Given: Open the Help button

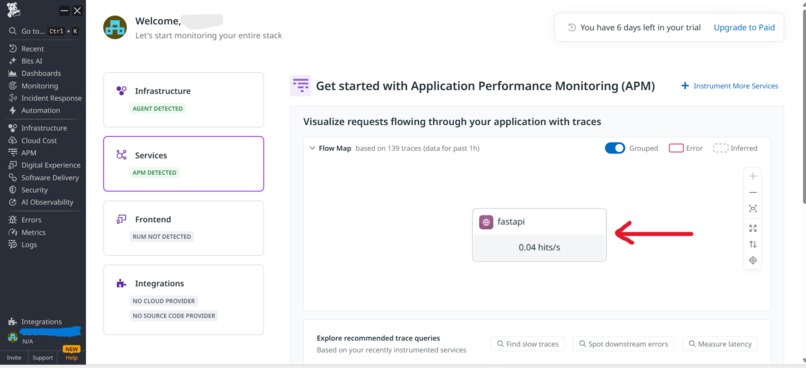Looking at the screenshot, I should click(x=71, y=357).
